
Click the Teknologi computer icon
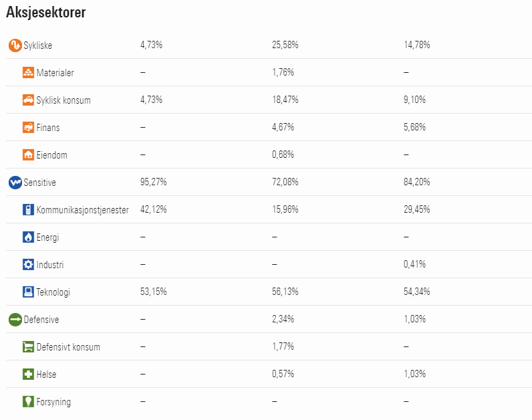point(28,292)
